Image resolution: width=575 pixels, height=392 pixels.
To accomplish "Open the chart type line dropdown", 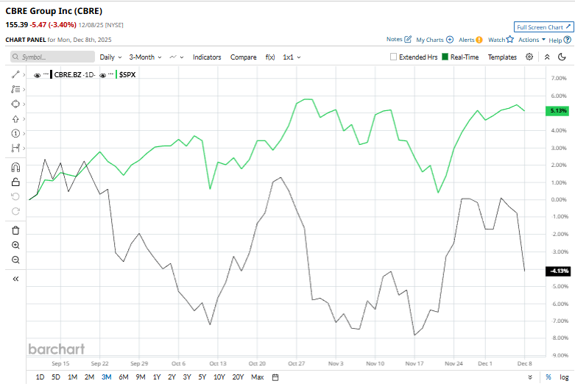I will click(177, 57).
